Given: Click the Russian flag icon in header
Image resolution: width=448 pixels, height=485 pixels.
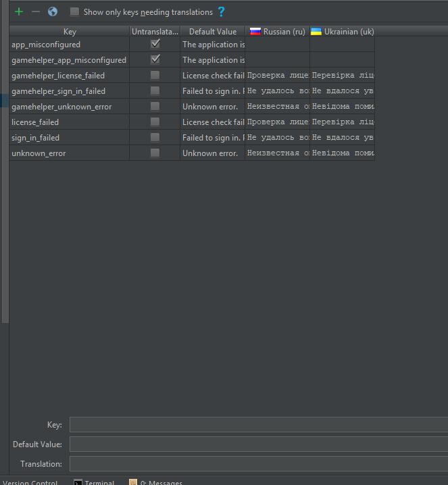Looking at the screenshot, I should (255, 32).
